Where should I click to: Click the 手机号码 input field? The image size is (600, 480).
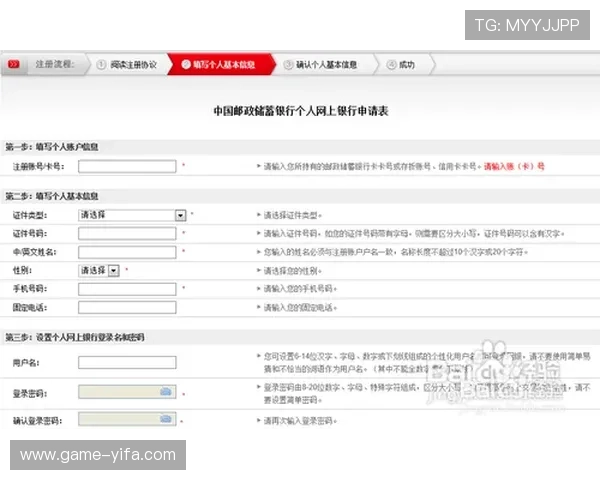tap(127, 289)
